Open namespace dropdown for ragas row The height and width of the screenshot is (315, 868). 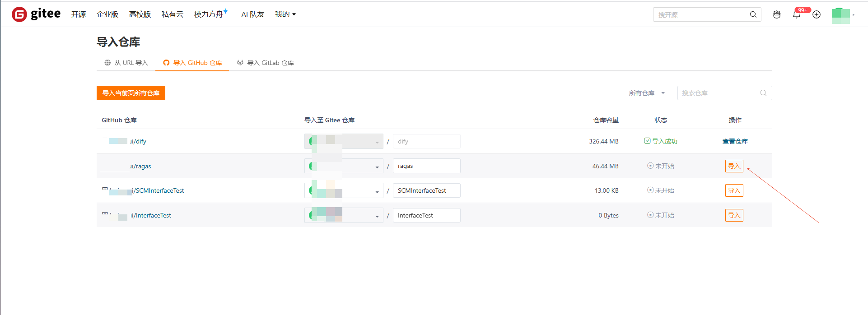tap(344, 166)
